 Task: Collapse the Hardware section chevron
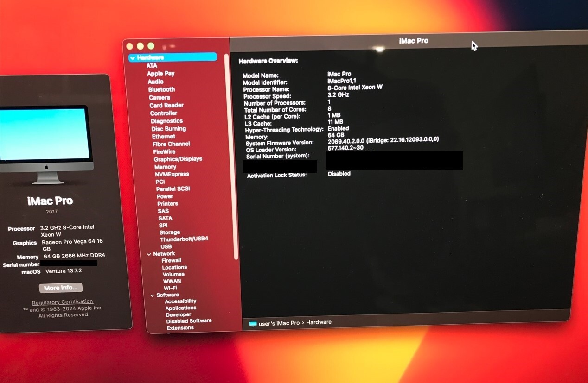133,58
